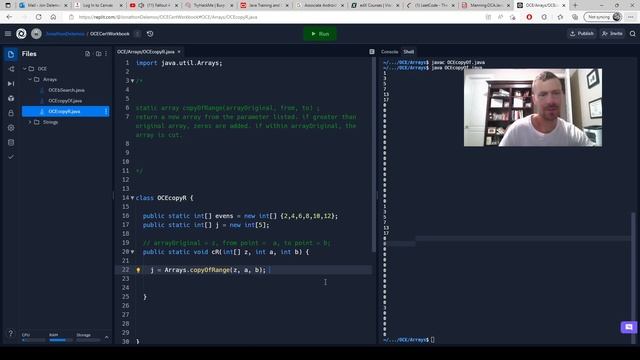Open the Database sidebar icon
This screenshot has width=640, height=360.
tap(11, 142)
